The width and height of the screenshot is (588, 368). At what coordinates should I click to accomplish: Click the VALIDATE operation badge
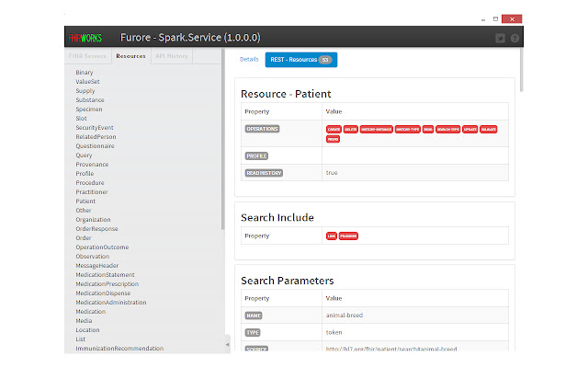pos(489,129)
